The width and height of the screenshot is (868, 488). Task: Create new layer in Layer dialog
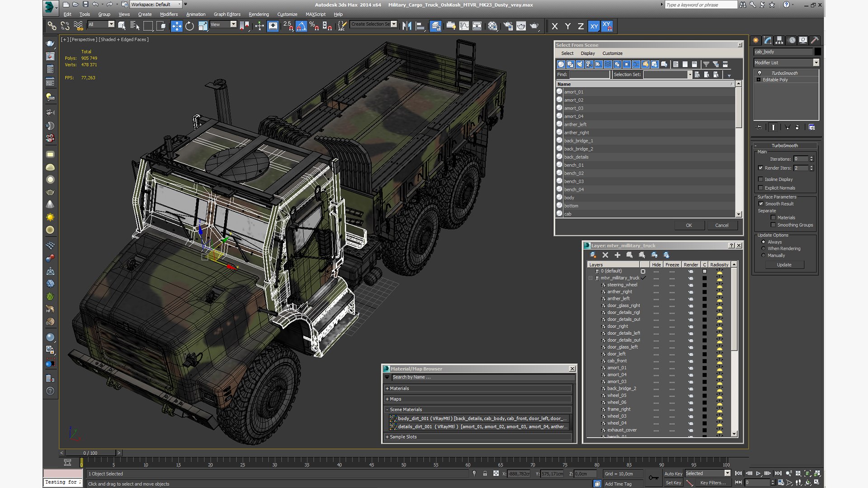click(x=593, y=255)
